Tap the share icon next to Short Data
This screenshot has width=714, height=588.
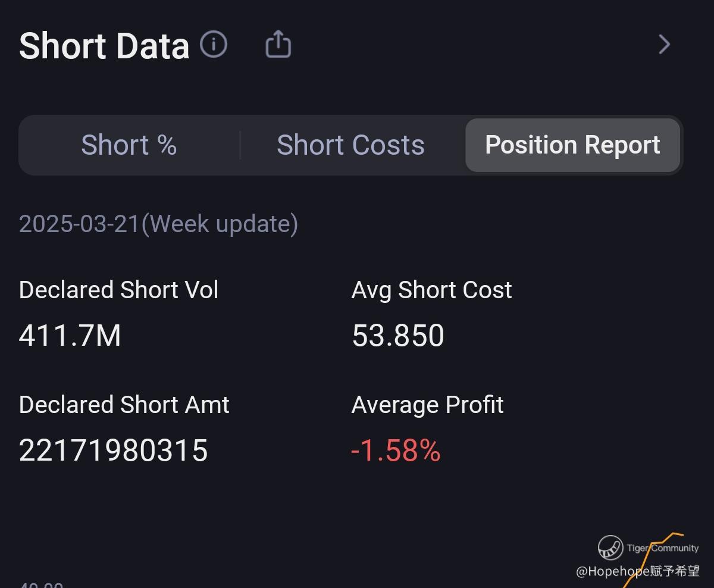[278, 45]
